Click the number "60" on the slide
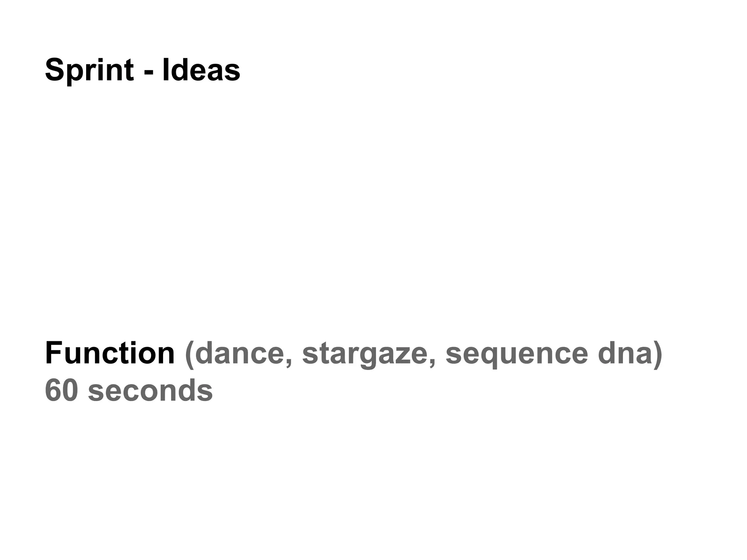 tap(62, 390)
